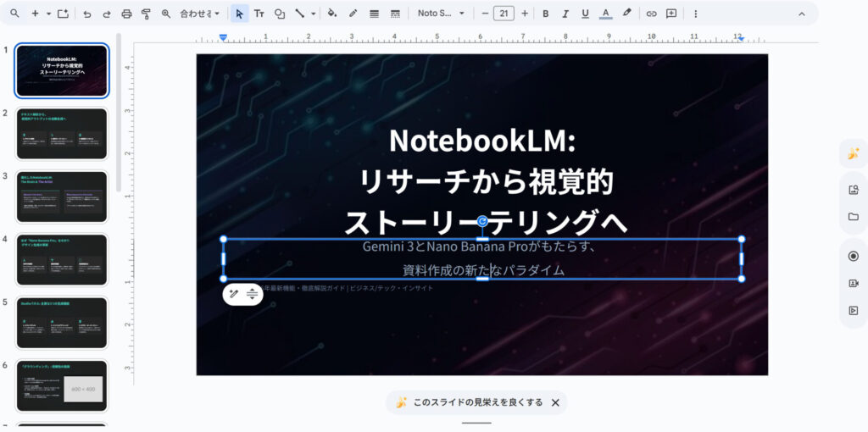Viewport: 868px width, 432px height.
Task: Print the presentation
Action: pyautogui.click(x=126, y=14)
